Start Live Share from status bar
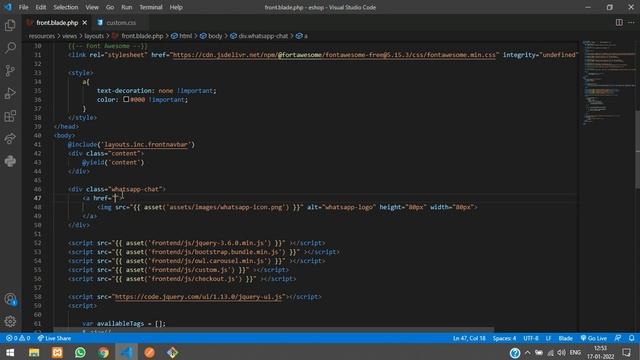The image size is (640, 360). (54, 338)
